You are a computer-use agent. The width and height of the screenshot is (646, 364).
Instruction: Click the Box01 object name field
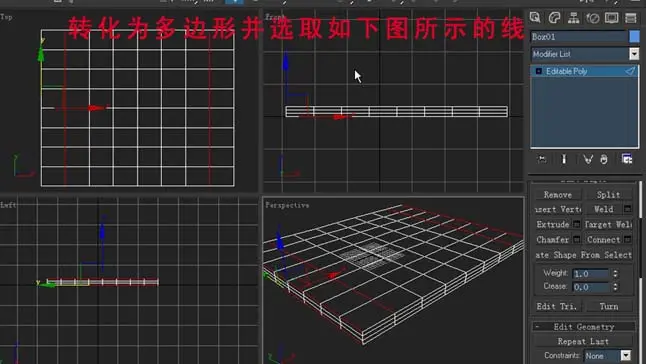coord(579,37)
